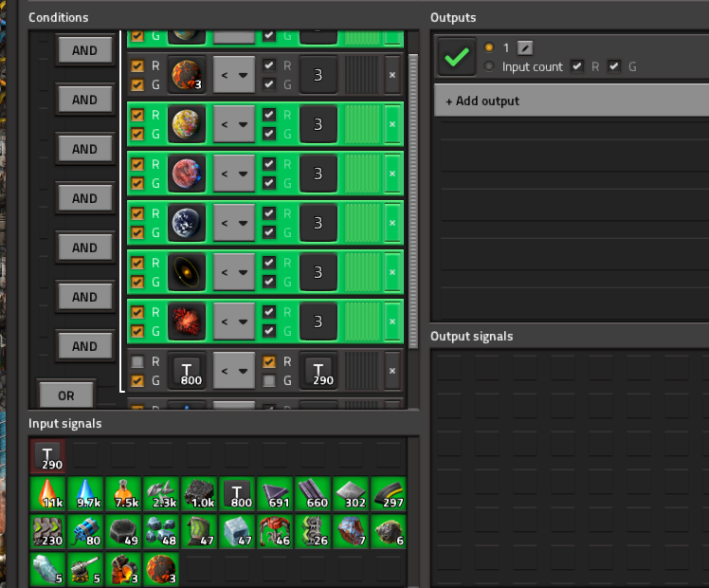Click the 7.5k flask signal in Input signals
The height and width of the screenshot is (588, 709).
[123, 494]
